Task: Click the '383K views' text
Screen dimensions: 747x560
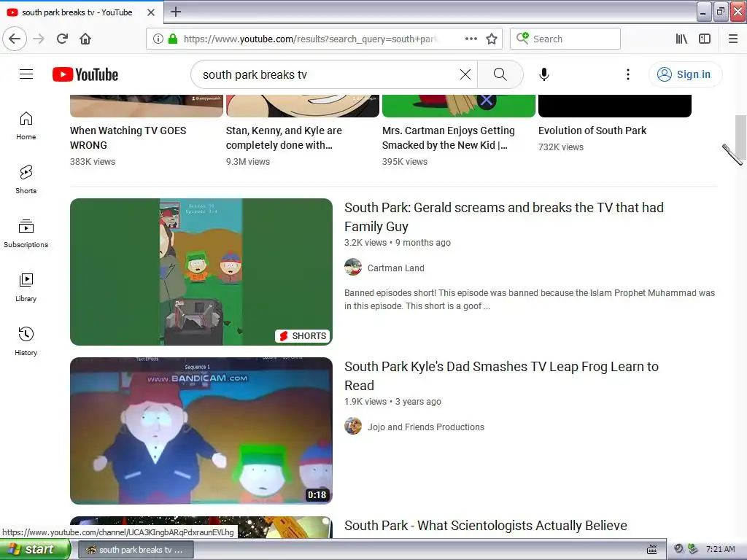Action: [x=93, y=162]
